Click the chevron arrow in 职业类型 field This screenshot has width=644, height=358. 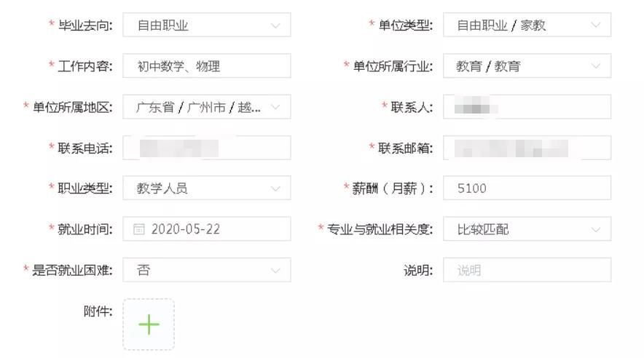coord(275,188)
